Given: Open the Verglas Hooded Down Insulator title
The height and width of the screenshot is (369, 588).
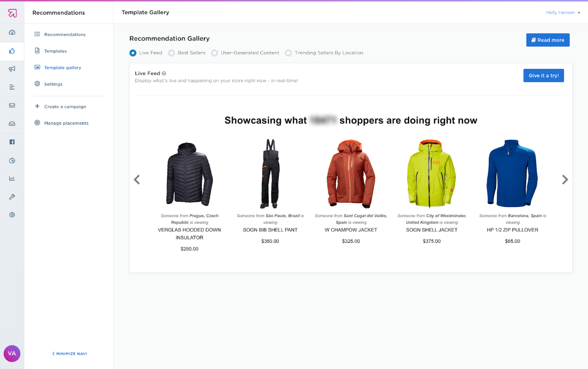Looking at the screenshot, I should 189,234.
